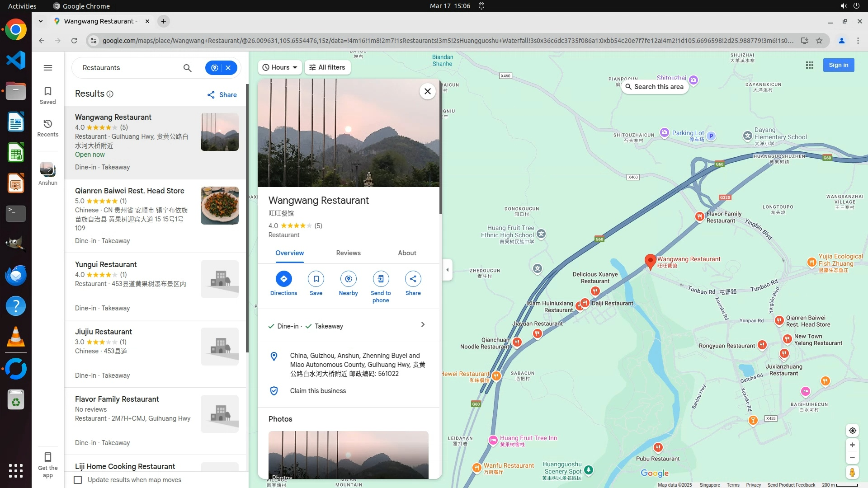This screenshot has height=488, width=868.
Task: Switch to the About tab
Action: 407,253
